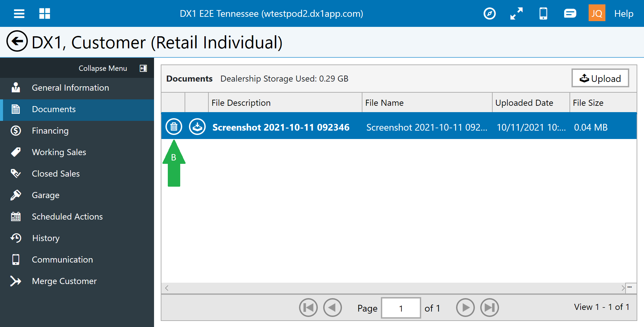View customer History
644x327 pixels.
pos(77,238)
